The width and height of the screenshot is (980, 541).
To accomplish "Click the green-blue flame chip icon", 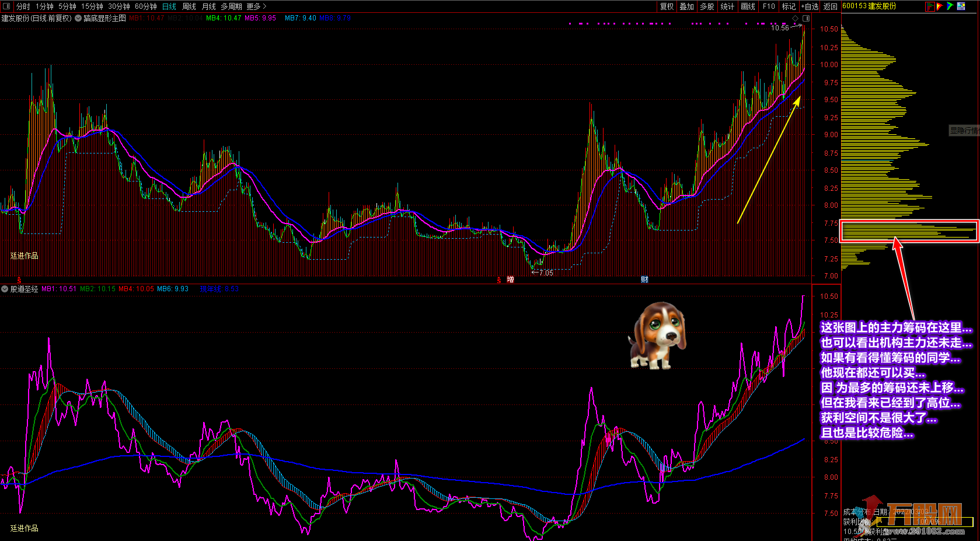I will point(950,6).
